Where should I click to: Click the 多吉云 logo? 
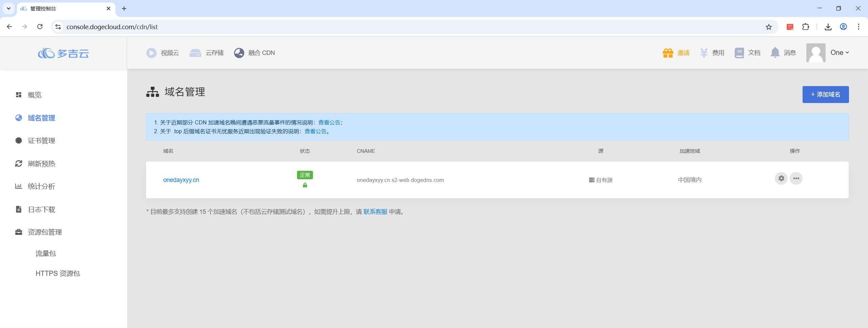coord(63,53)
